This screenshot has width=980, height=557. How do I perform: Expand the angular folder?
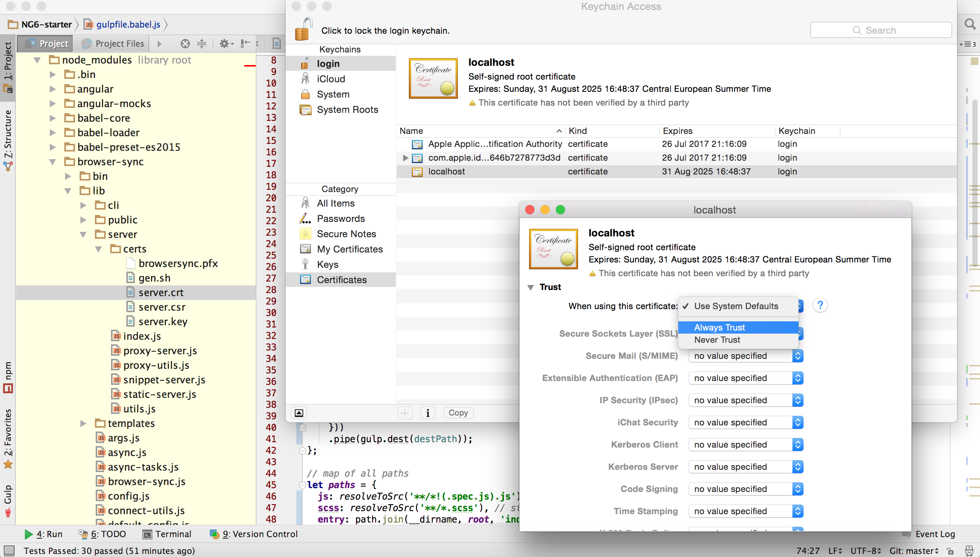coord(52,89)
